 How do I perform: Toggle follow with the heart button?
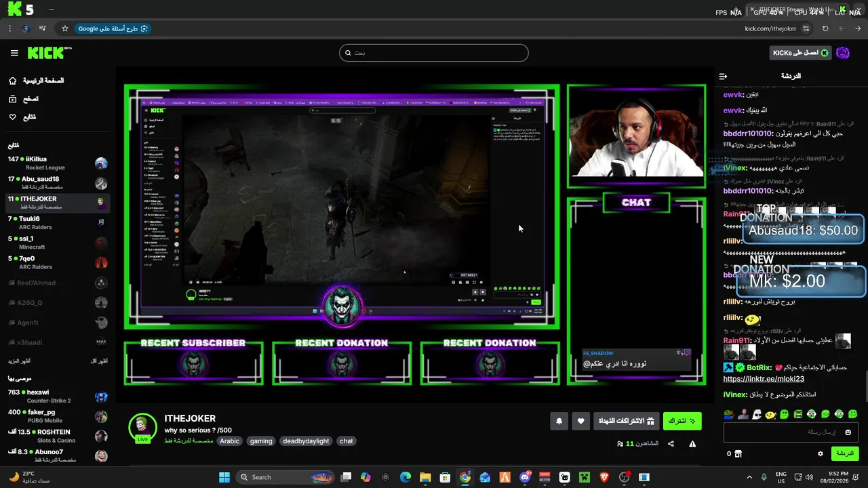[x=581, y=421]
